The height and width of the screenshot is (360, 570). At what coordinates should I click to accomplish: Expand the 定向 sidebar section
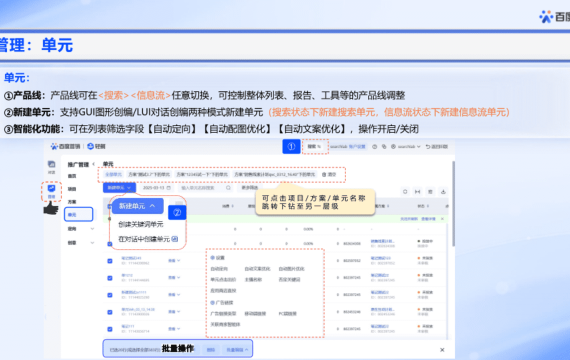(x=92, y=229)
